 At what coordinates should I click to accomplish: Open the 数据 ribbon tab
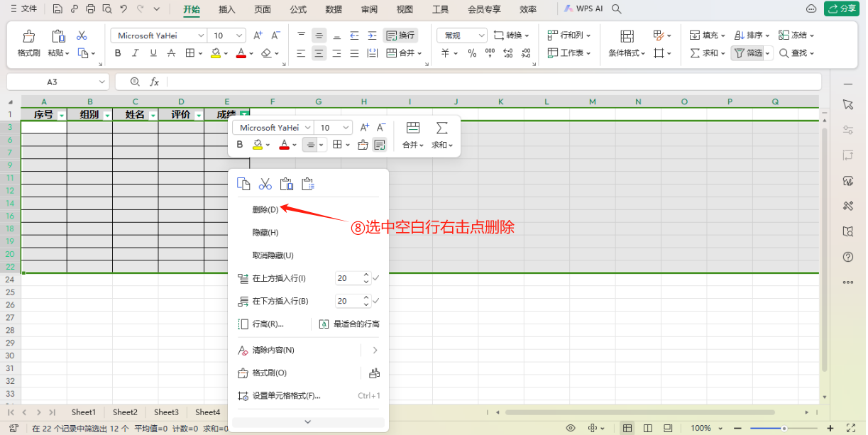click(334, 9)
